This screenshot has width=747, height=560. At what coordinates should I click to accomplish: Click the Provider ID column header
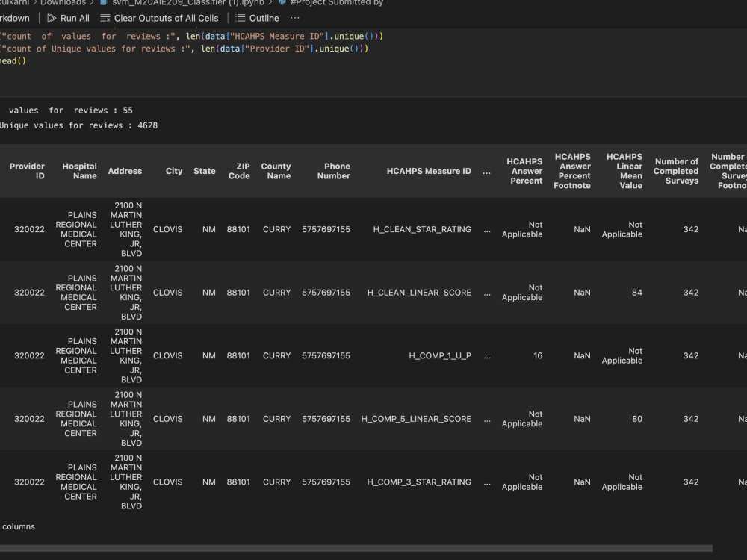[x=27, y=171]
